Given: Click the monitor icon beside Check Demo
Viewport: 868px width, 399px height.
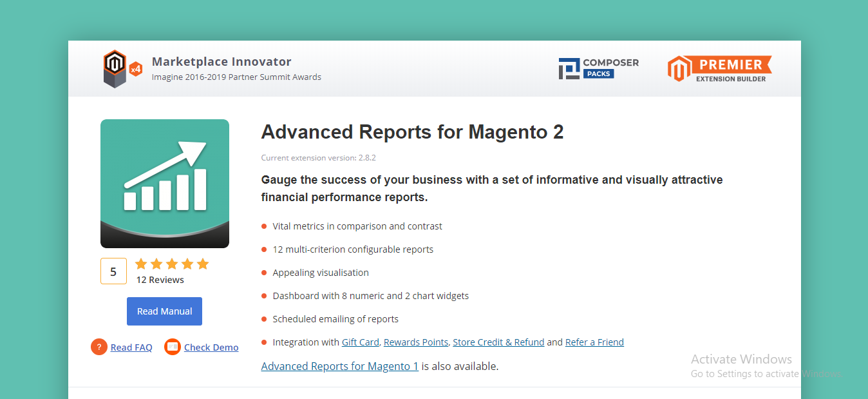Looking at the screenshot, I should 172,347.
